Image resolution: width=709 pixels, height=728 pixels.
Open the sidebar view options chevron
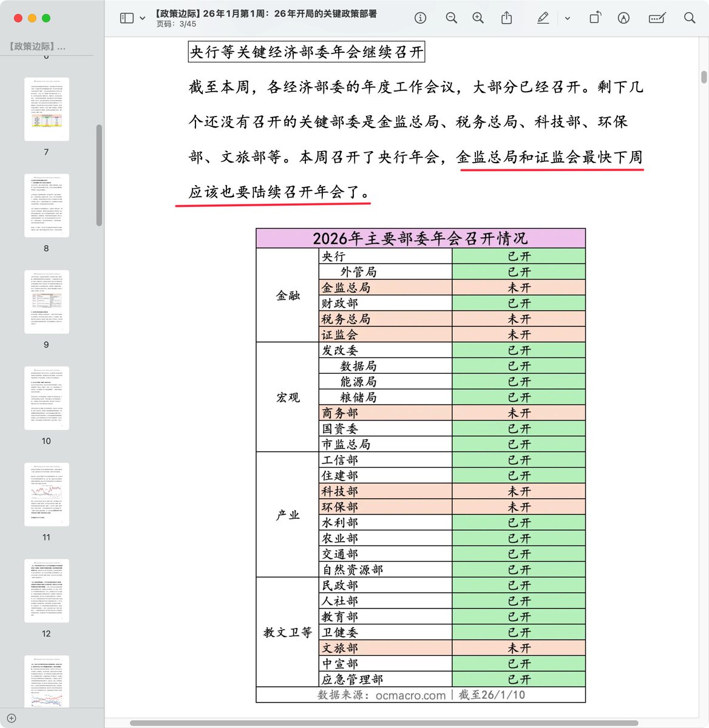142,18
